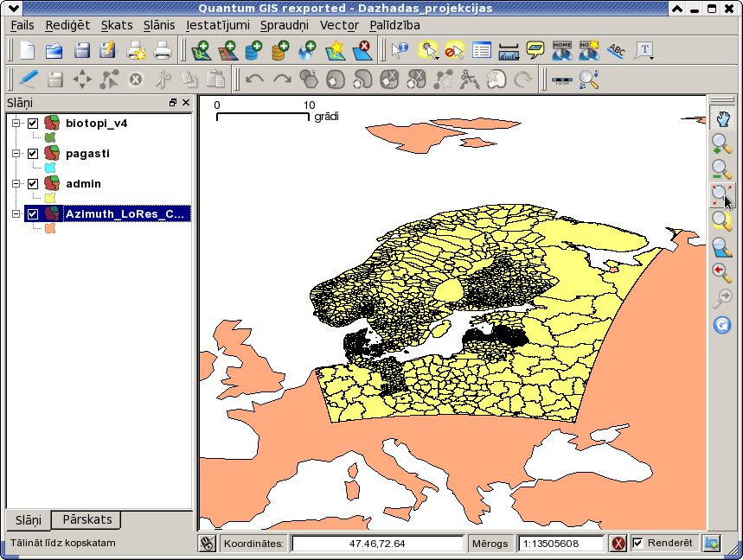Add a vector layer
Image resolution: width=743 pixels, height=560 pixels.
click(x=201, y=50)
